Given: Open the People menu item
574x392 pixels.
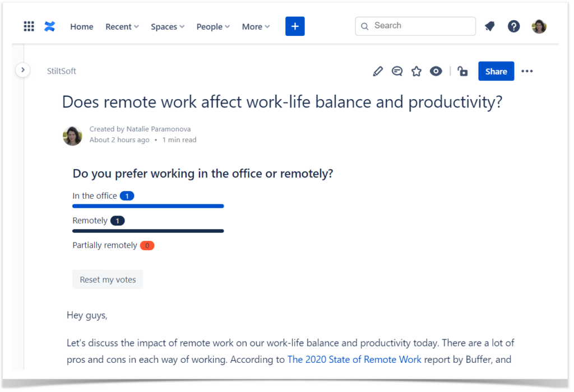Looking at the screenshot, I should pyautogui.click(x=212, y=26).
